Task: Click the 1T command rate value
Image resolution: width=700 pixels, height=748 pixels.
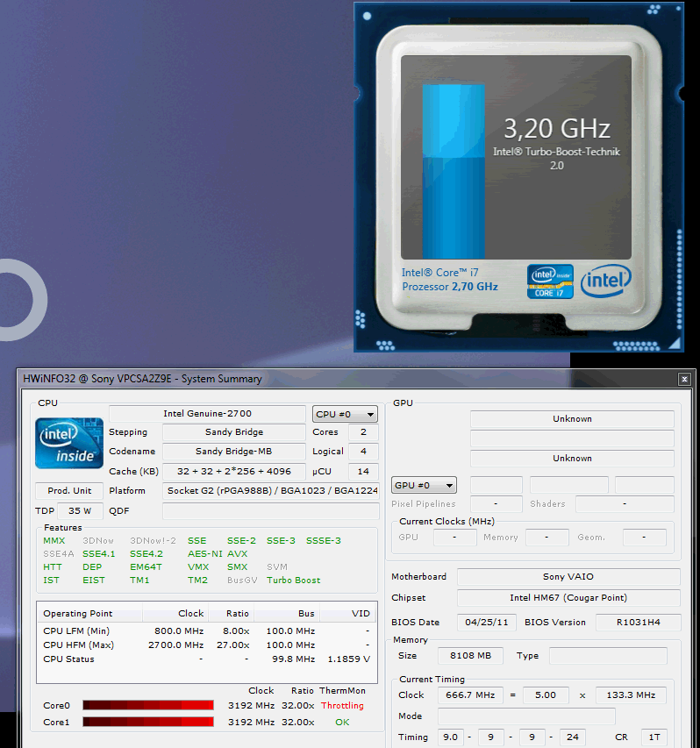Action: [x=654, y=737]
